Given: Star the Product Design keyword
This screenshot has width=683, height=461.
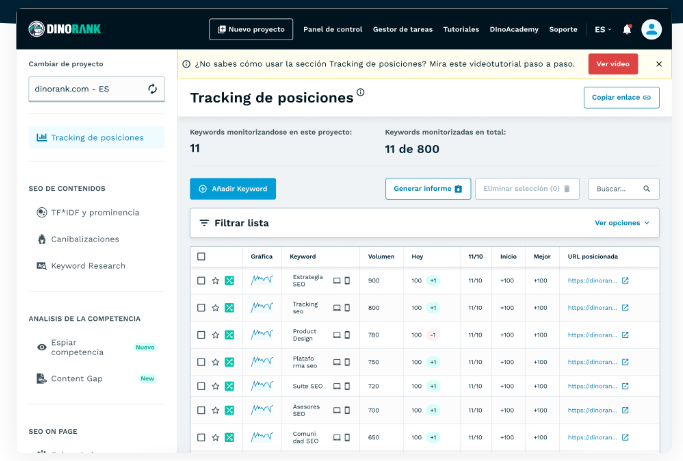Looking at the screenshot, I should coord(215,335).
